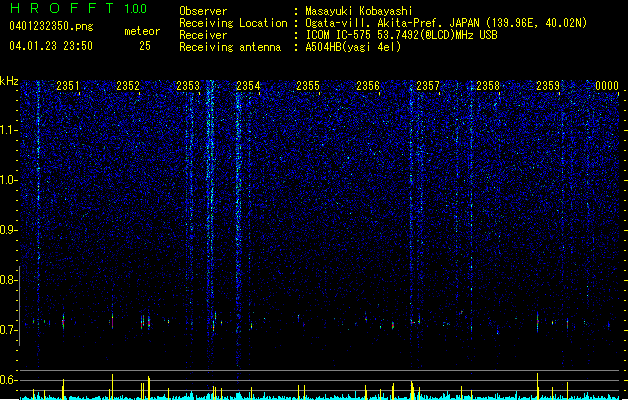The image size is (629, 400).
Task: Click the 0.6 kHz axis label
Action: [8, 380]
